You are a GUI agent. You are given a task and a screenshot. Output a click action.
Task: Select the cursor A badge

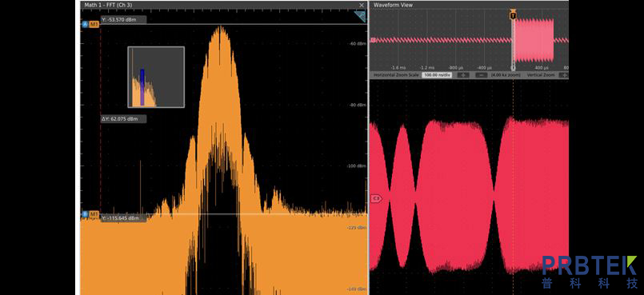(x=85, y=25)
